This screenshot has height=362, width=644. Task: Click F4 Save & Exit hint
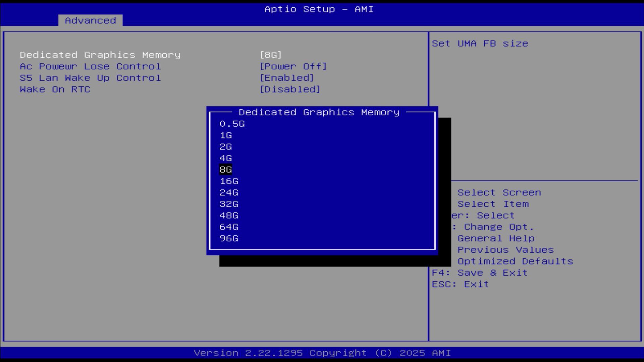coord(480,273)
